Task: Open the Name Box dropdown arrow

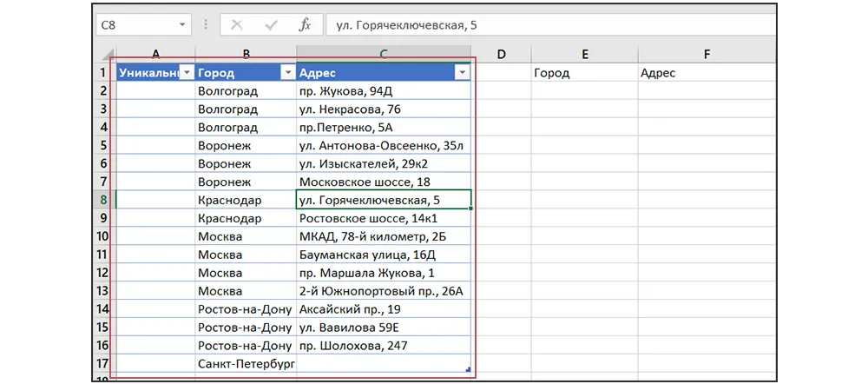Action: (x=181, y=25)
